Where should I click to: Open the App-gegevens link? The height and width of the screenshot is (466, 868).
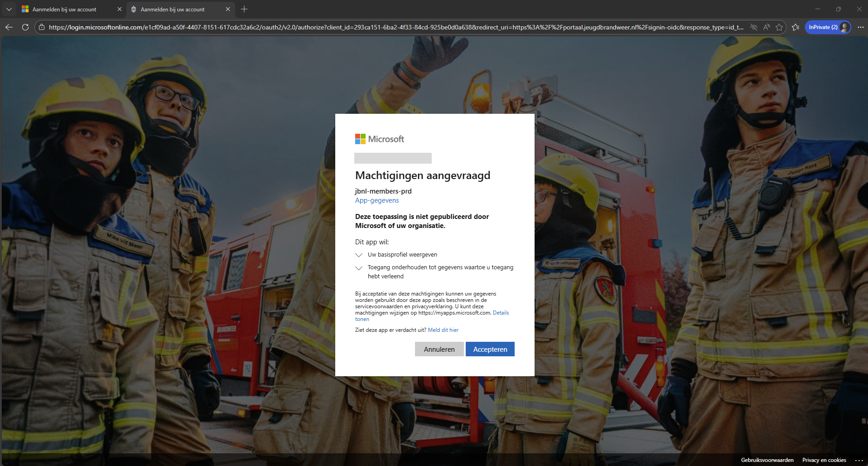point(377,200)
